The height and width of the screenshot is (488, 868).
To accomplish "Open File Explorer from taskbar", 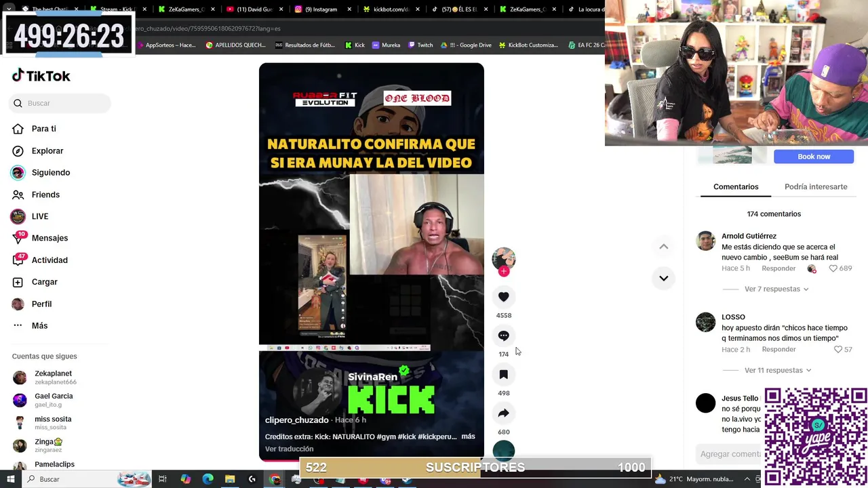I will (230, 479).
